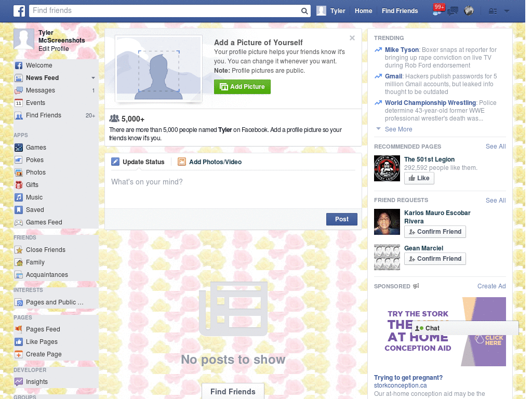Open the Gmail trending topic
Screen dimensions: 532x399
(x=394, y=76)
